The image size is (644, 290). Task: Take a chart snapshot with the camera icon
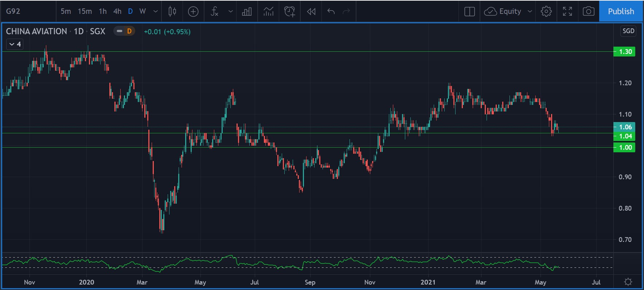(589, 12)
